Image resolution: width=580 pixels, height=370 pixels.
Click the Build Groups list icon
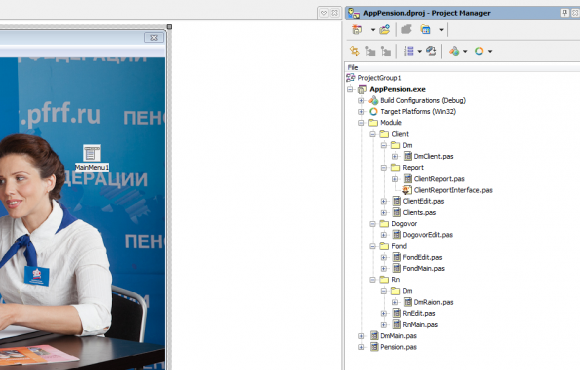click(x=408, y=51)
